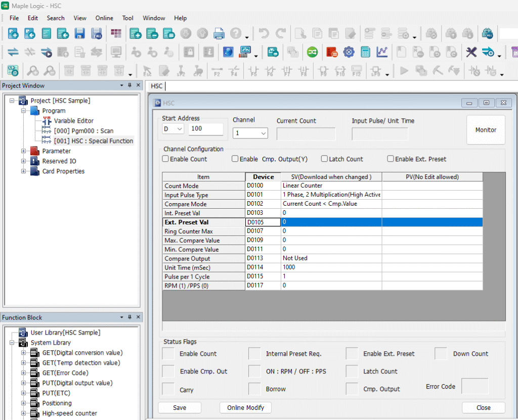Screen dimensions: 518x420
Task: Click the blue globe toolbar icon
Action: tap(228, 52)
